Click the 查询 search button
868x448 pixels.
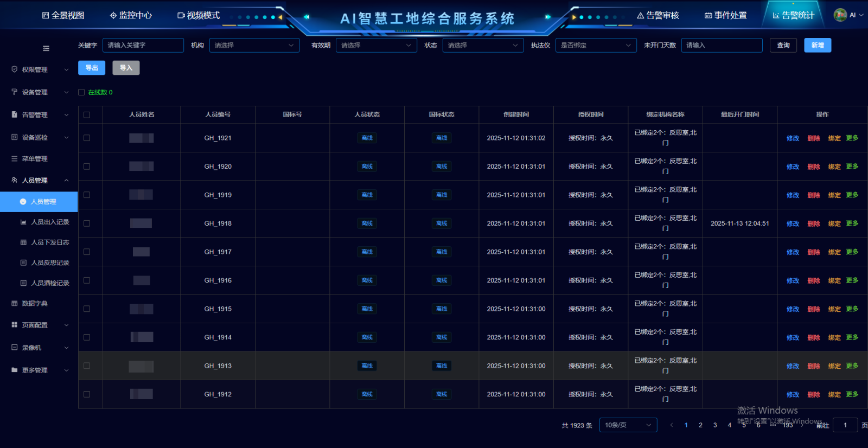tap(783, 46)
